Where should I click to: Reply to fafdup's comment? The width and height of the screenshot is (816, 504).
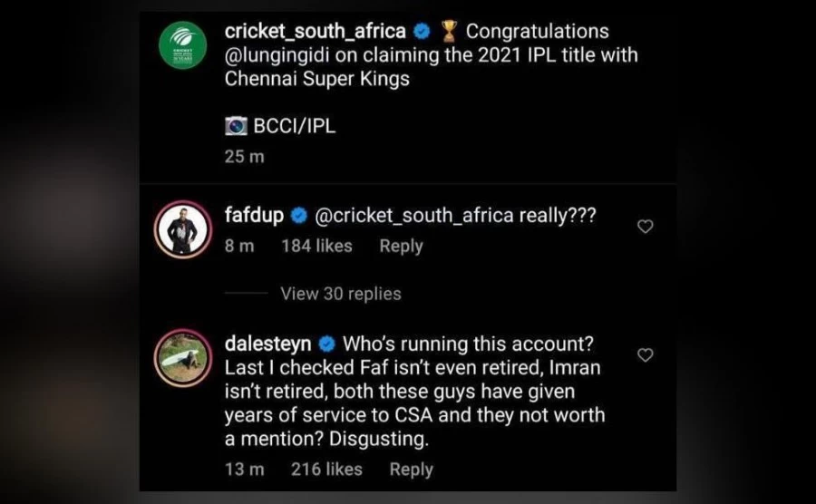401,246
